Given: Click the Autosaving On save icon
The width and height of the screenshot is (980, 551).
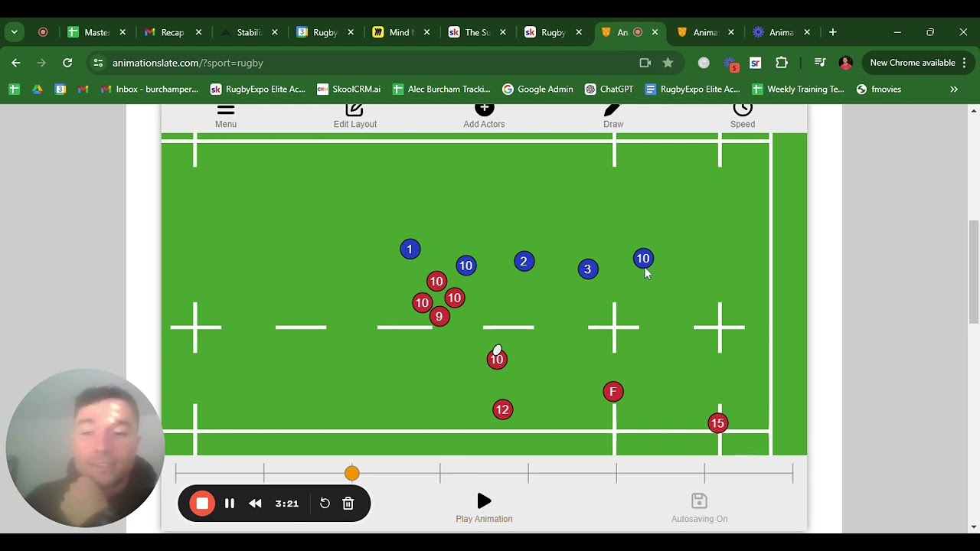Looking at the screenshot, I should tap(699, 507).
